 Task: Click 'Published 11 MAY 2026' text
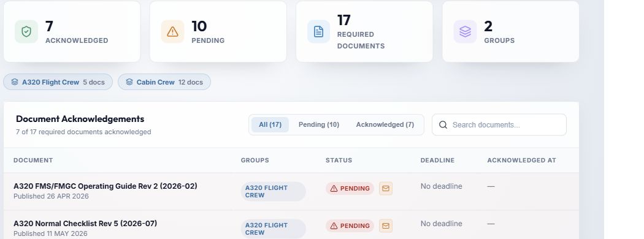[50, 233]
